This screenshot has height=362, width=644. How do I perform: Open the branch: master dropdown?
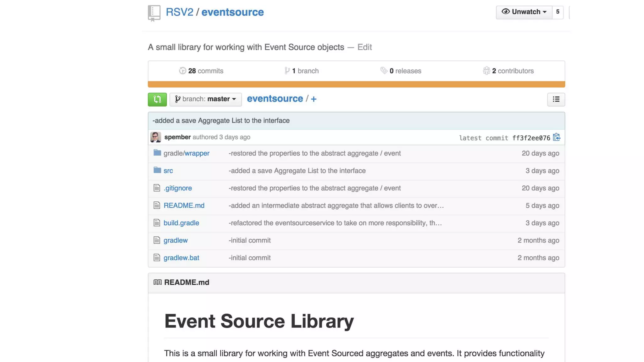(205, 99)
